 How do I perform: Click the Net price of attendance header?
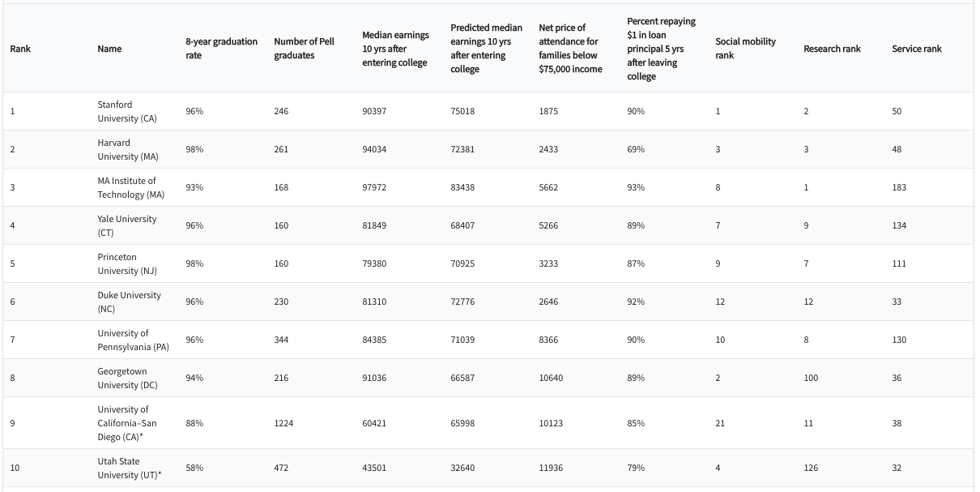[570, 49]
